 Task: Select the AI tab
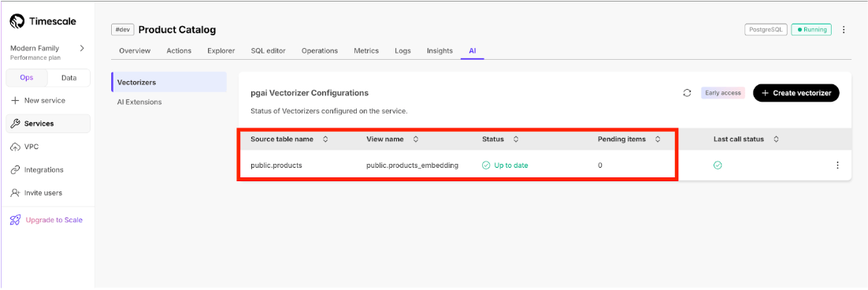point(472,51)
